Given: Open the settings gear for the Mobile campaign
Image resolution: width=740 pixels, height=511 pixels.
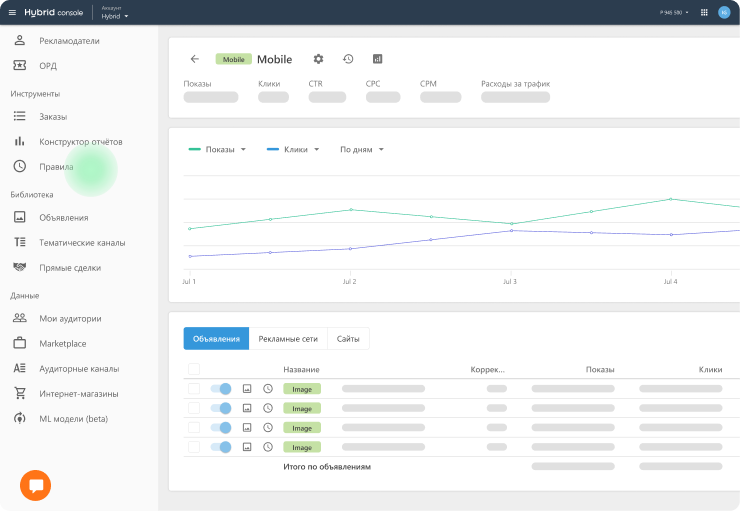Looking at the screenshot, I should [318, 59].
